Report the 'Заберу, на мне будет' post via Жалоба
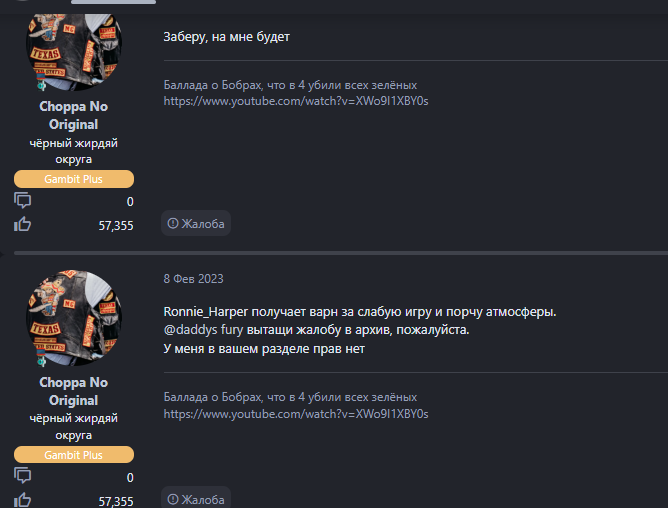Viewport: 668px width, 508px height. click(196, 223)
